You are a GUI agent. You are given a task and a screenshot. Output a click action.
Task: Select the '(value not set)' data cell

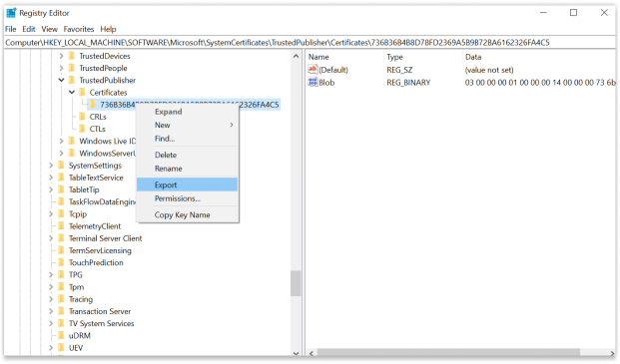click(489, 70)
